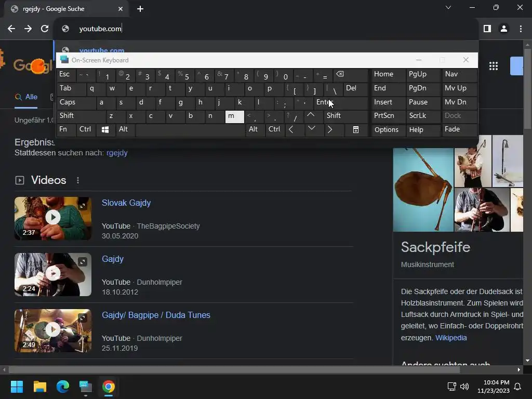Click the Windows logo key on the keyboard
Screen dimensions: 532x399
[x=105, y=129]
